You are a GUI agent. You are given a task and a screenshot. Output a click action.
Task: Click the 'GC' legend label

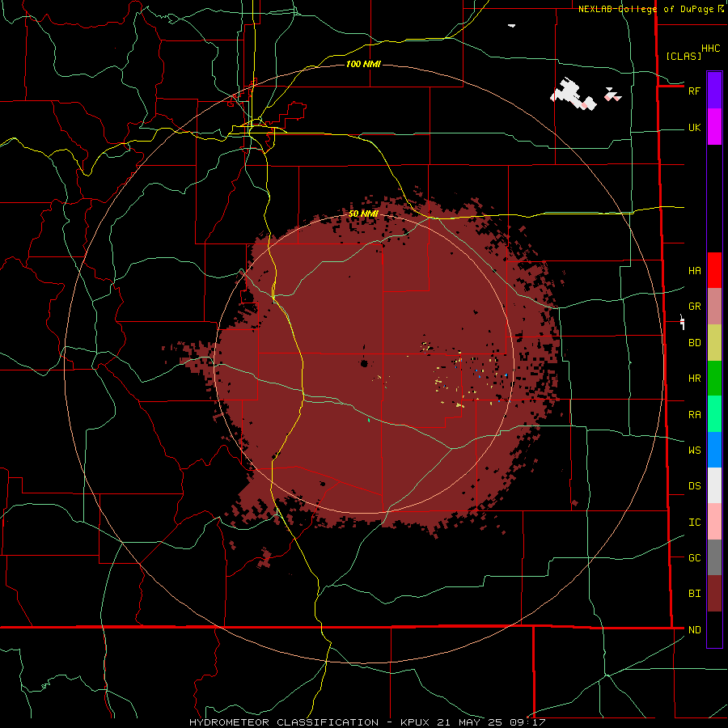pos(694,558)
